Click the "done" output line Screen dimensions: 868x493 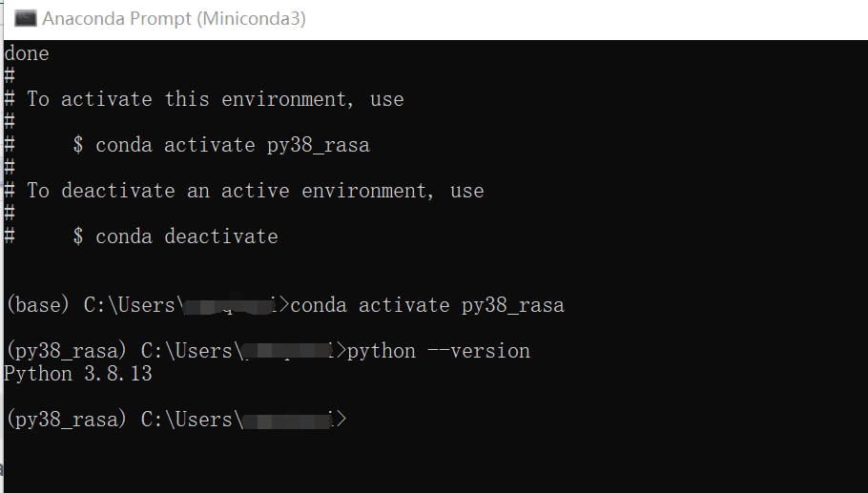pos(27,53)
